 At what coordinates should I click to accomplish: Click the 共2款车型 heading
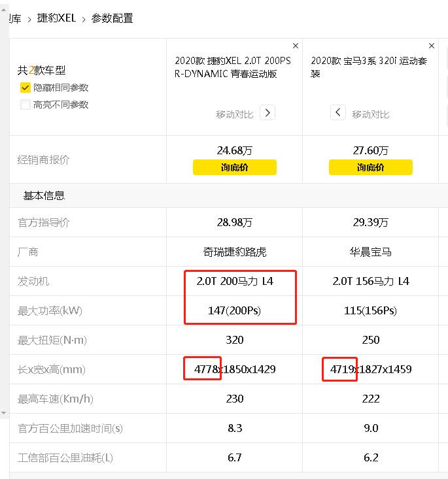pyautogui.click(x=41, y=71)
